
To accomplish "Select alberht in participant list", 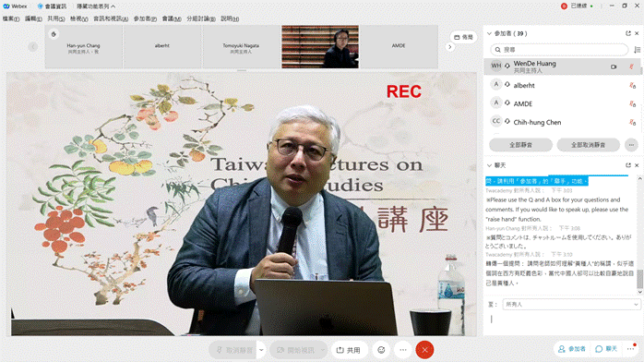I will tap(562, 85).
